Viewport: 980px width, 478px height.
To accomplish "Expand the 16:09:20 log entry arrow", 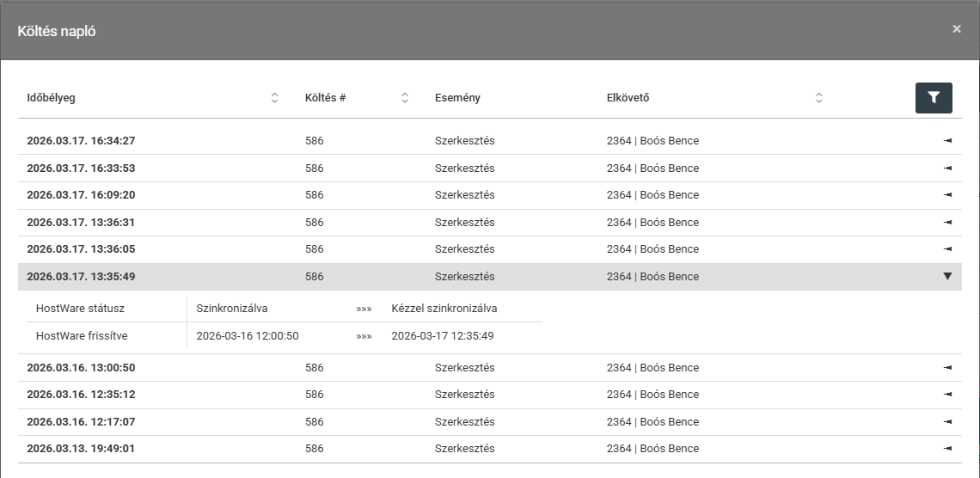I will click(x=947, y=195).
